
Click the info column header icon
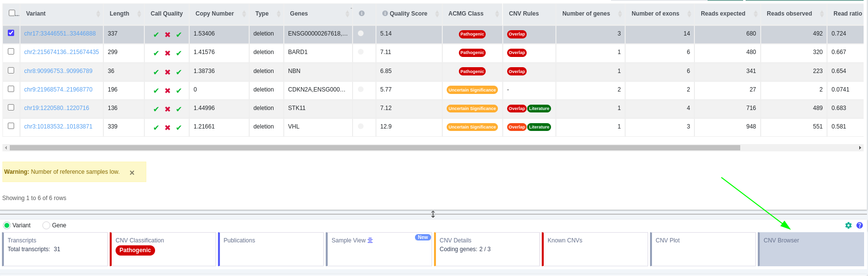362,14
